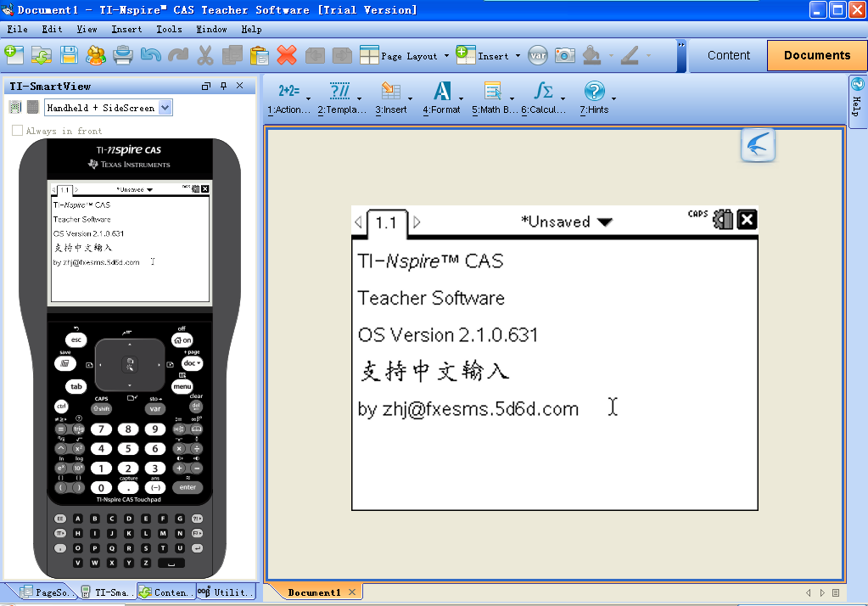The width and height of the screenshot is (868, 606).
Task: Select the Document1 tab
Action: 314,592
